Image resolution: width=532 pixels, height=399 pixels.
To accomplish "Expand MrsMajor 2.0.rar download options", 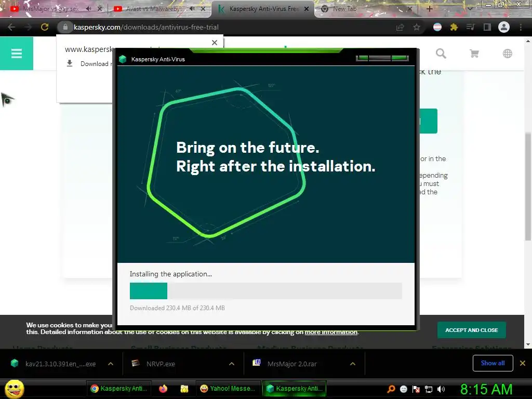I will (x=353, y=364).
